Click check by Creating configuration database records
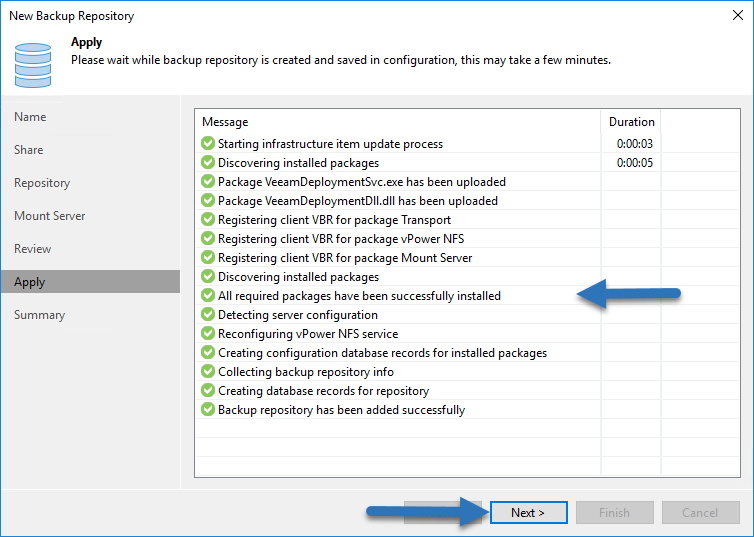The height and width of the screenshot is (537, 754). (208, 352)
